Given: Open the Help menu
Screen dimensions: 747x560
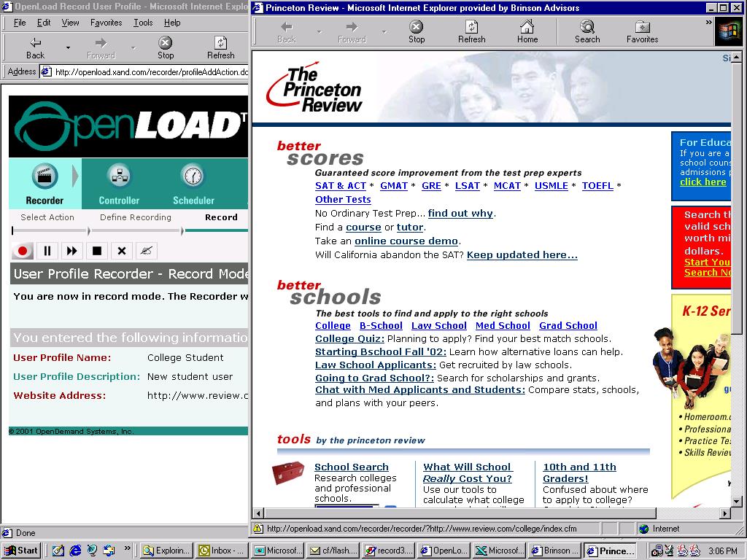Looking at the screenshot, I should point(172,23).
